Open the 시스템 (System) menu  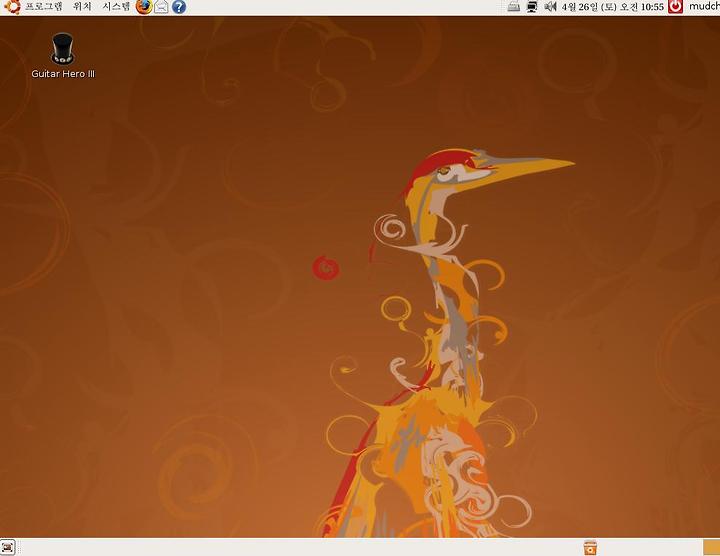tap(116, 6)
